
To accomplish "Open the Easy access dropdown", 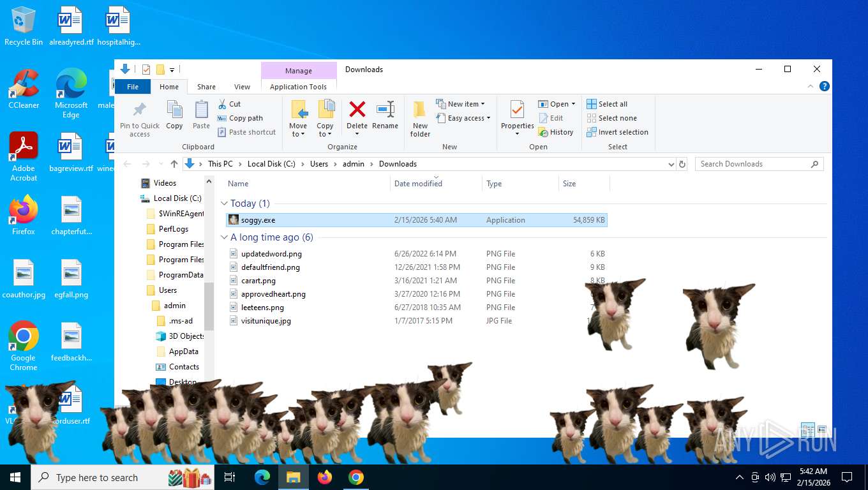I will click(x=464, y=118).
